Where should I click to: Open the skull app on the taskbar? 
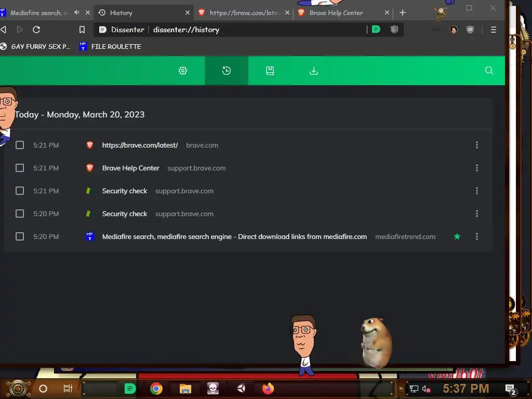click(212, 389)
